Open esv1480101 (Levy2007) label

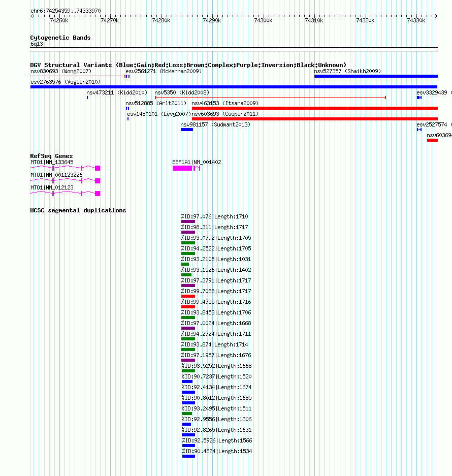coord(159,114)
